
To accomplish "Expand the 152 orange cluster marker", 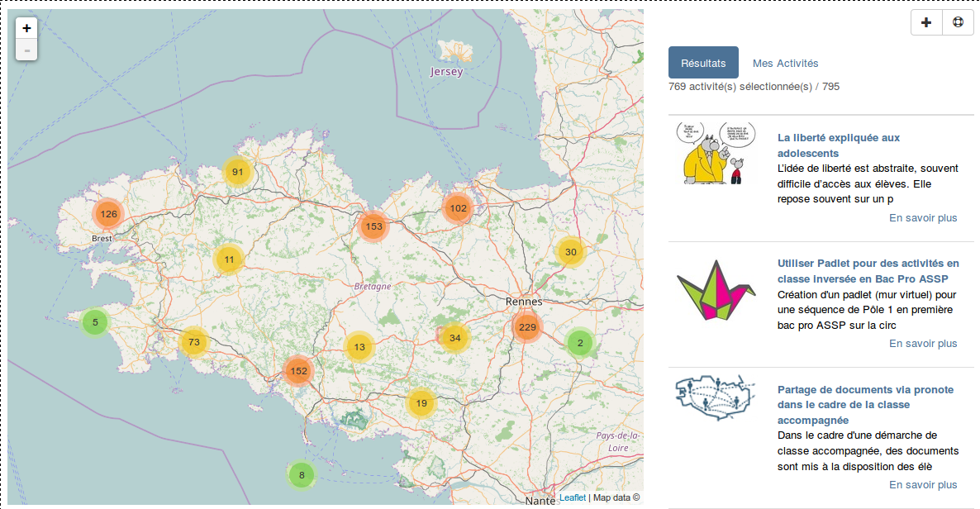I will pos(298,371).
